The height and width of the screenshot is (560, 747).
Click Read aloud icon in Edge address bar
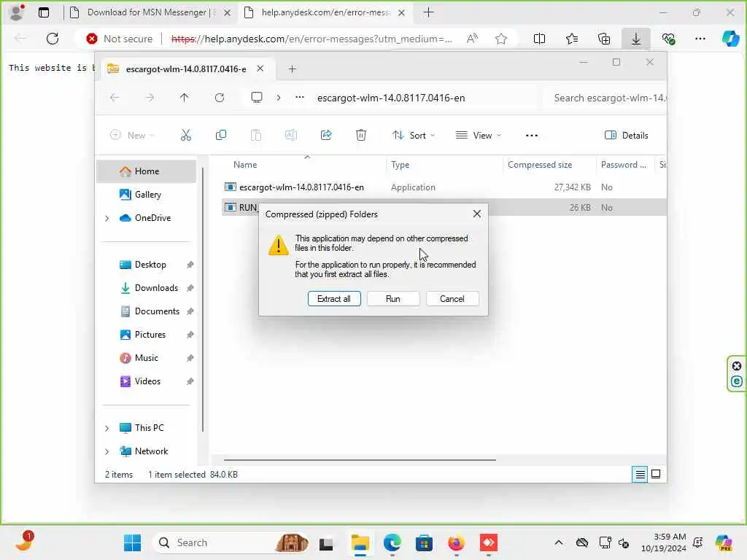tap(472, 39)
